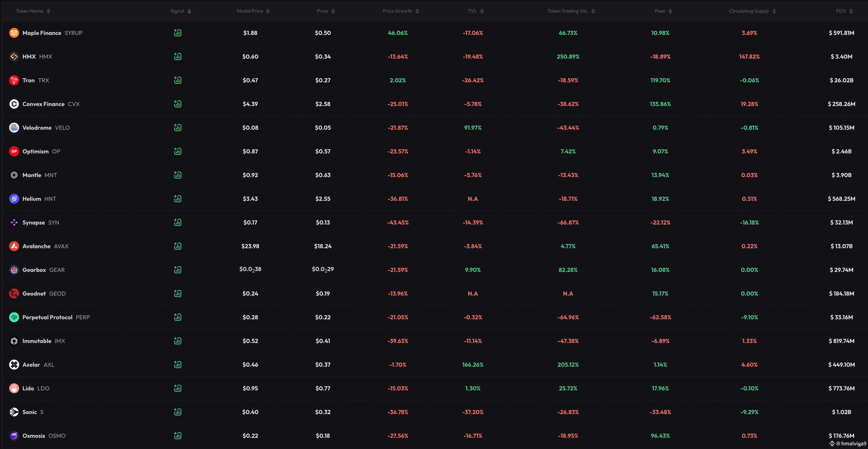
Task: Select the Avalanche token logo
Action: (x=14, y=246)
